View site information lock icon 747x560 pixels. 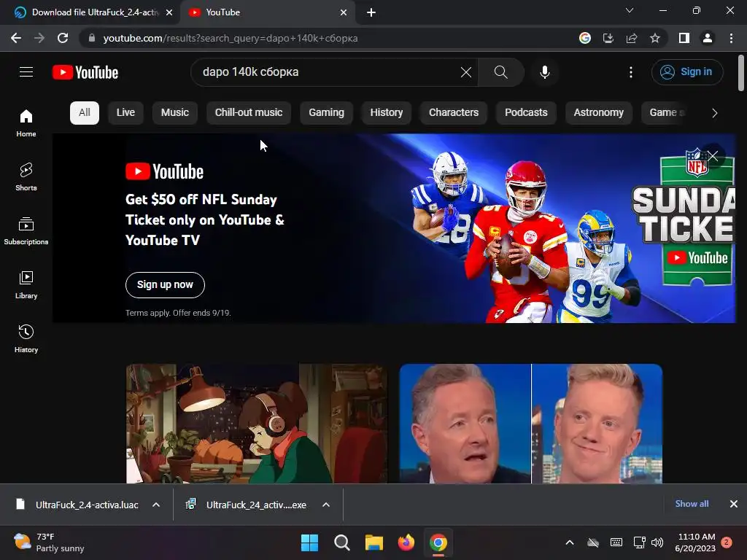click(x=92, y=38)
